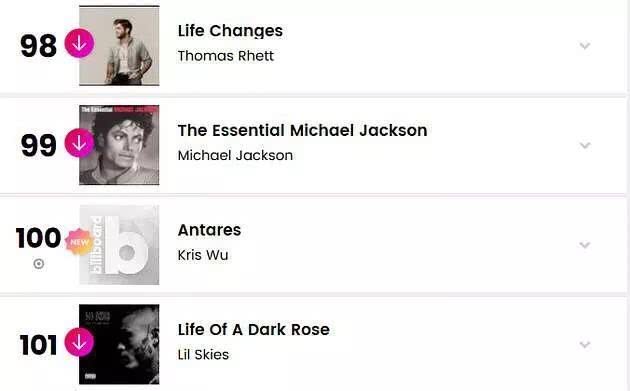Click the down-arrow trend icon beside rank 98
630x391 pixels.
click(80, 43)
